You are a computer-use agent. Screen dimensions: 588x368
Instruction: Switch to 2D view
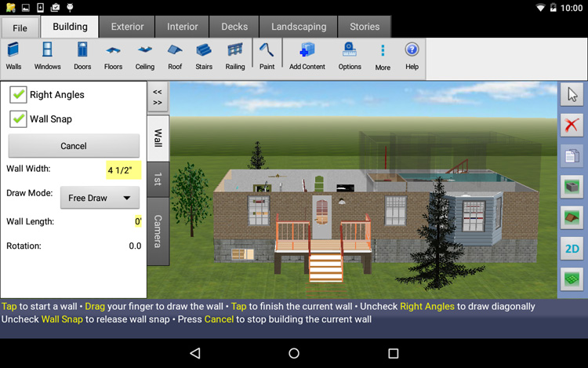[x=572, y=249]
